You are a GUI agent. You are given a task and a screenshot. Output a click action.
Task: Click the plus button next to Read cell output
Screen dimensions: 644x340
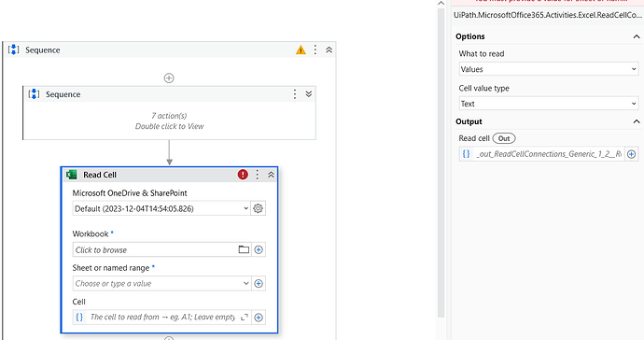tap(631, 154)
